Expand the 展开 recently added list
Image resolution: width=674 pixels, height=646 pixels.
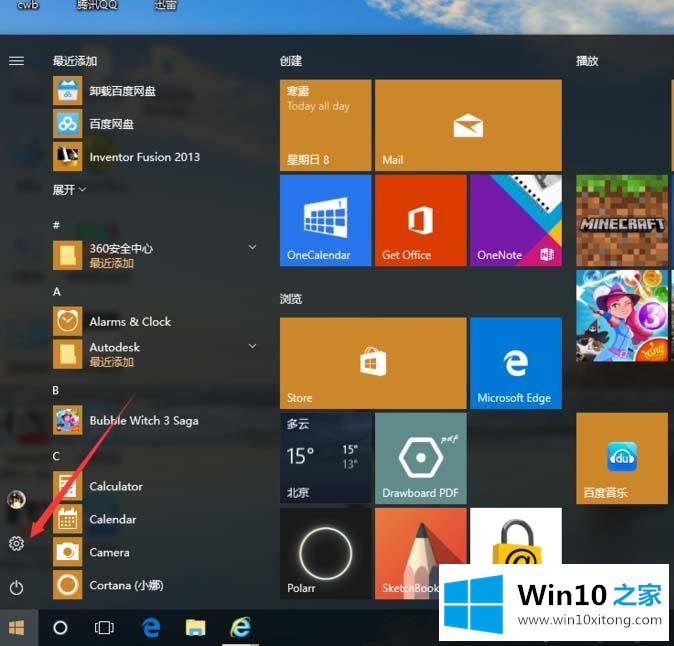click(x=69, y=190)
